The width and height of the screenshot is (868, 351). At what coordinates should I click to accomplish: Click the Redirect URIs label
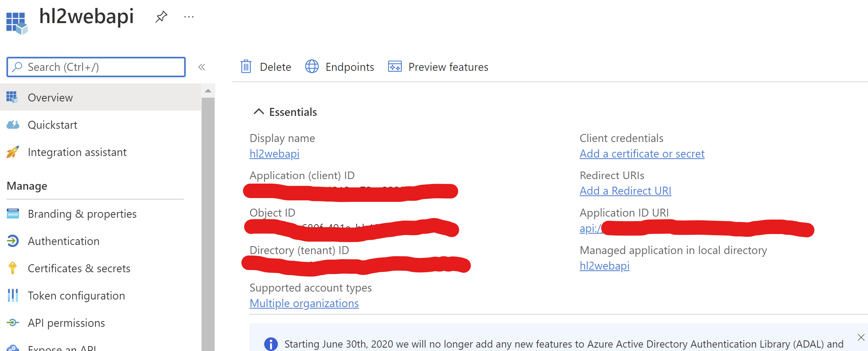click(x=612, y=175)
